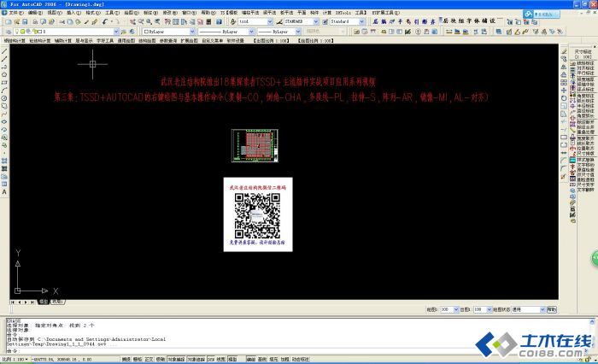This screenshot has height=364, width=598.
Task: Click the Calculator icon in standard toolbar
Action: pos(208,21)
